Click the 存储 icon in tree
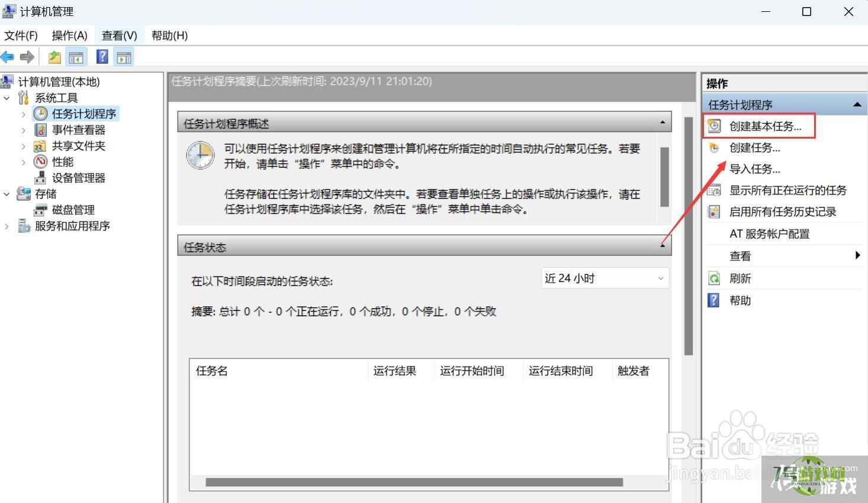The image size is (868, 503). [24, 194]
